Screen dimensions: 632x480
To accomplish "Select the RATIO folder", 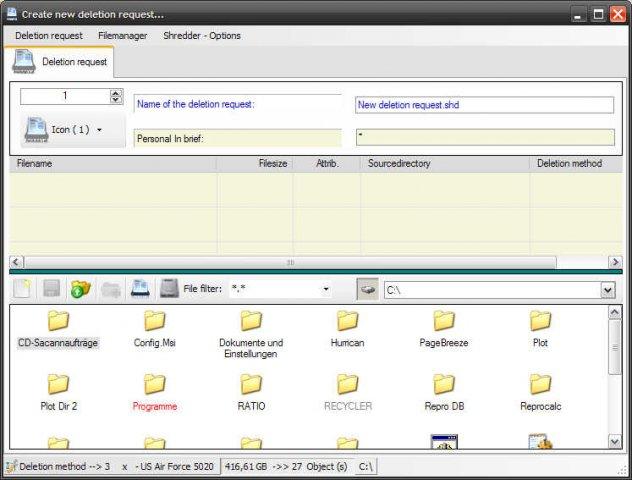I will 251,393.
